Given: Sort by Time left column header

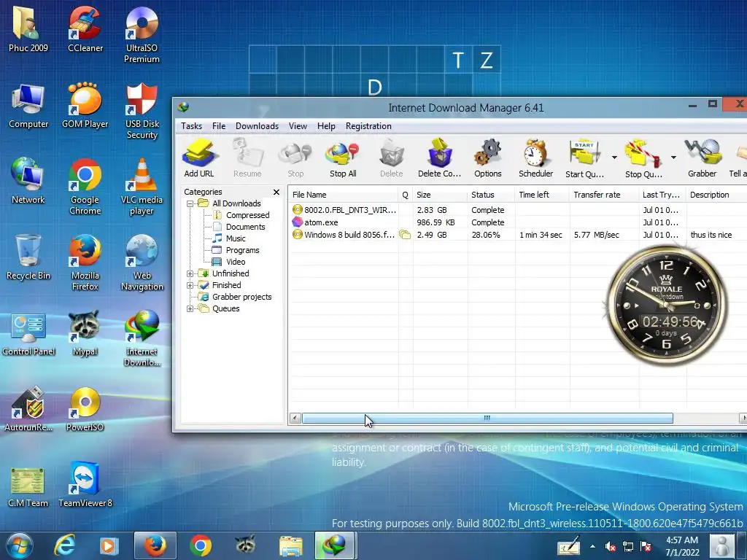Looking at the screenshot, I should (542, 195).
